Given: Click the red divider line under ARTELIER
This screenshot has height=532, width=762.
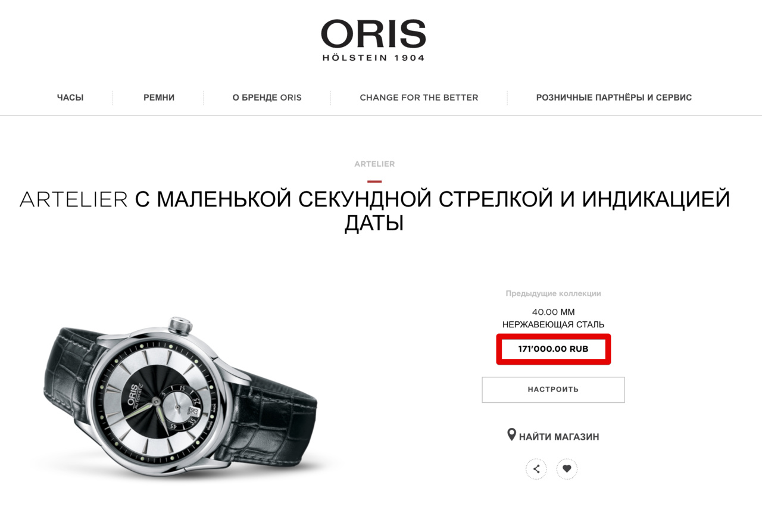Looking at the screenshot, I should coord(374,181).
